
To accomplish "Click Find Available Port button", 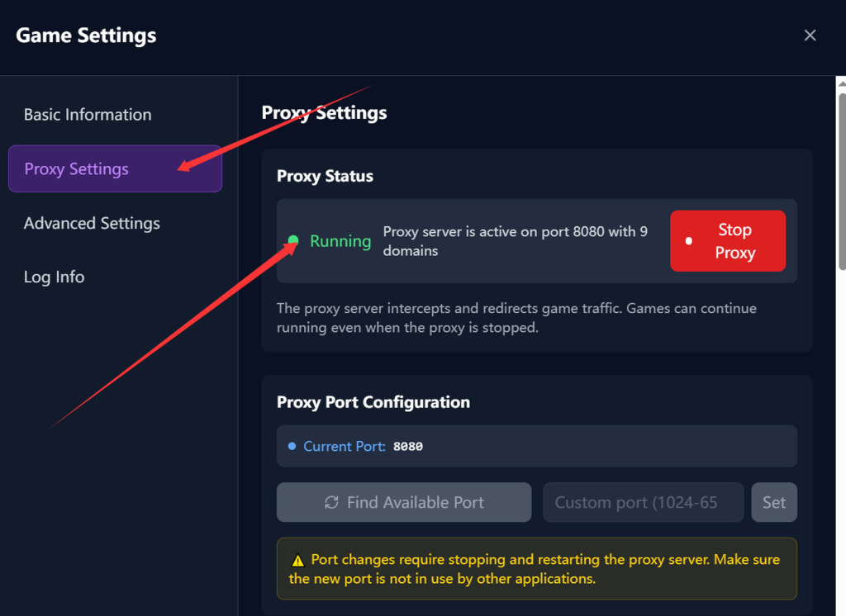I will coord(404,502).
